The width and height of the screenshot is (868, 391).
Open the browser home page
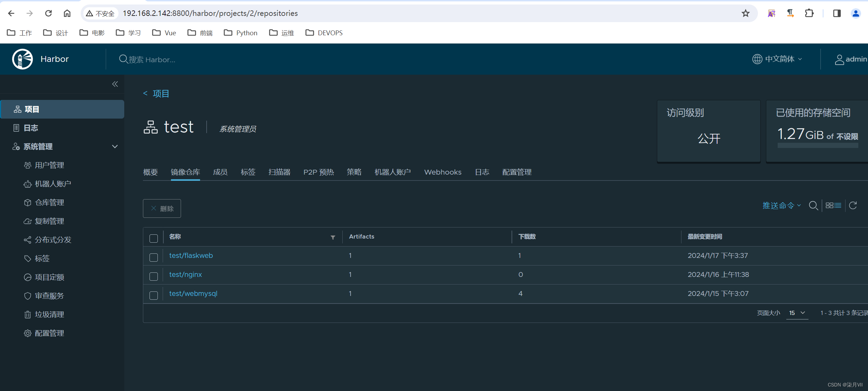67,13
